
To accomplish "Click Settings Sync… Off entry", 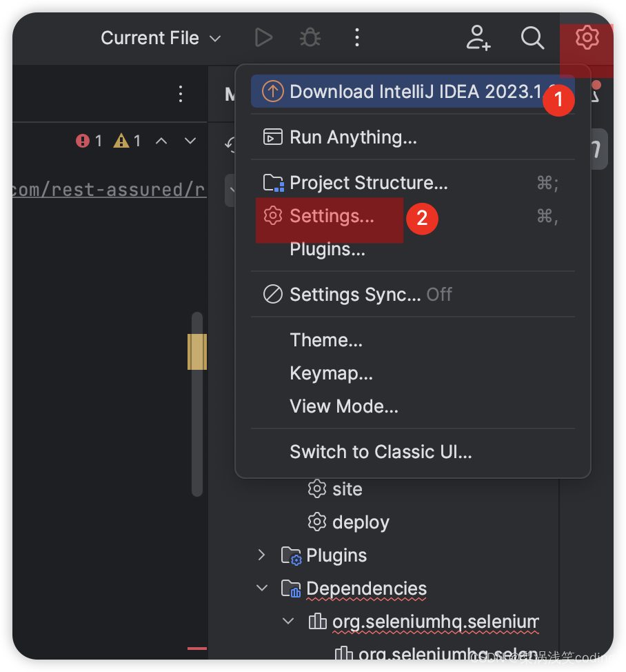I will click(x=413, y=295).
